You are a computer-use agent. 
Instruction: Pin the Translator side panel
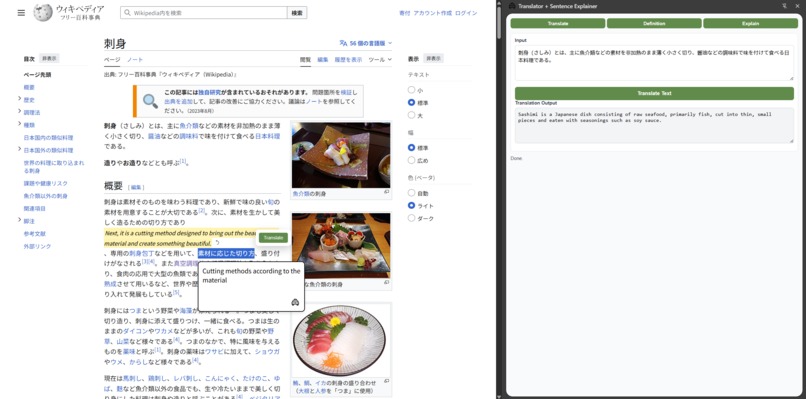click(x=784, y=6)
